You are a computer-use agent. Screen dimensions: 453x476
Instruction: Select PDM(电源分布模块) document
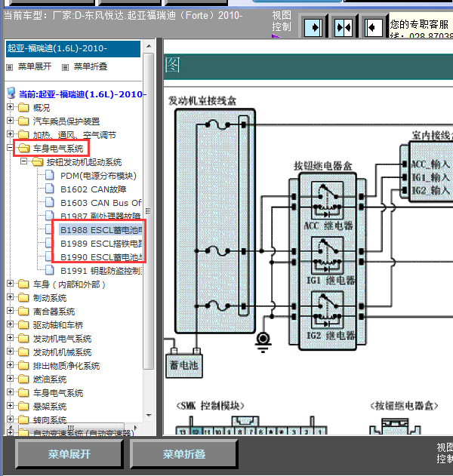[98, 176]
